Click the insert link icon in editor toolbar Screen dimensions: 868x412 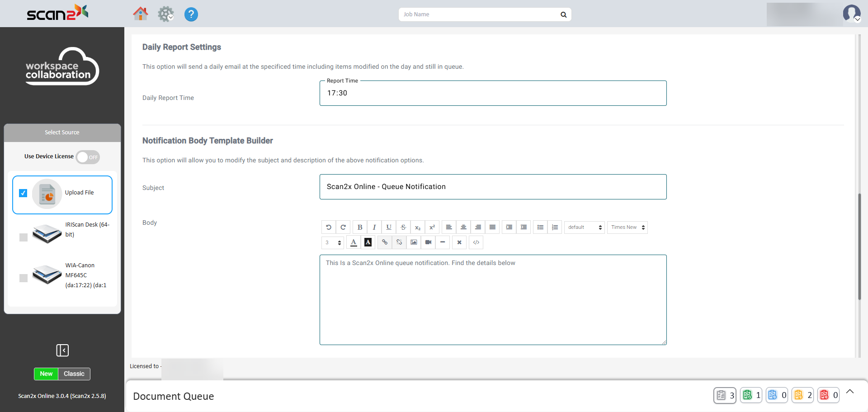385,242
